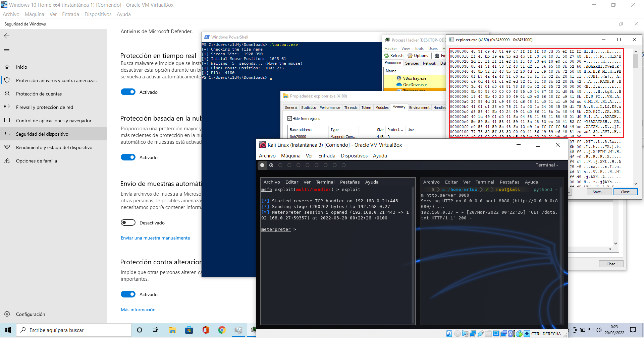This screenshot has width=644, height=338.
Task: Turn off the Protección en tiempo real switch
Action: [128, 92]
